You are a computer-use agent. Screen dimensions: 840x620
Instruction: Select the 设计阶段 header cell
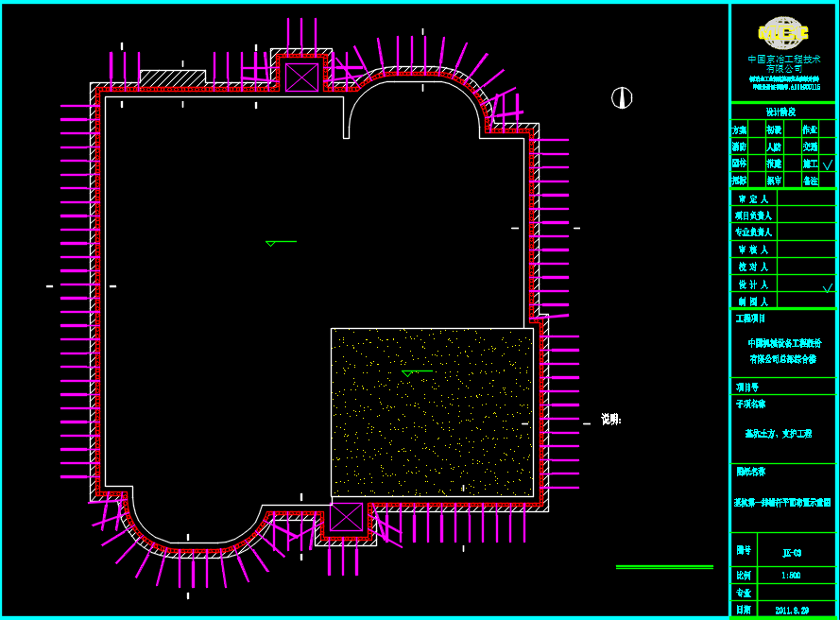point(781,112)
